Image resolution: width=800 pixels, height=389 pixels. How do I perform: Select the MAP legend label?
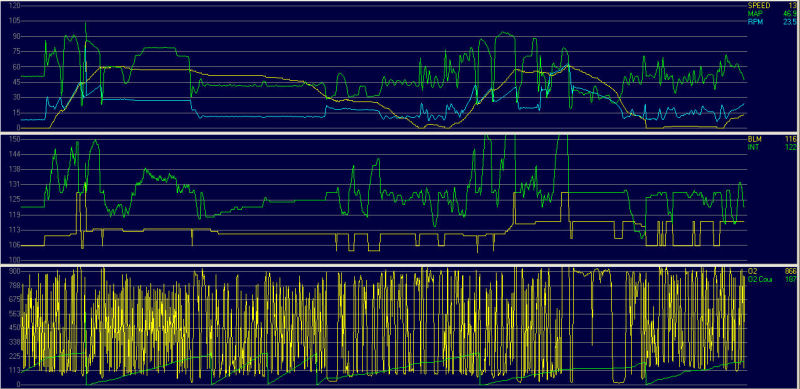754,13
